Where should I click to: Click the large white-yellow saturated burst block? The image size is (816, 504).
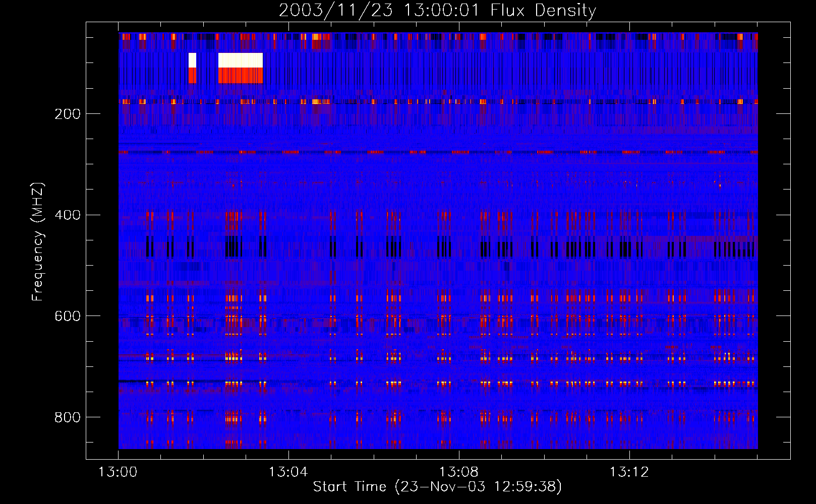241,60
